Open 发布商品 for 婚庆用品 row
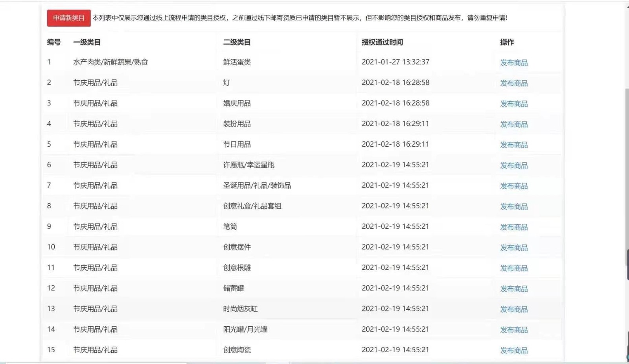This screenshot has width=629, height=364. coord(513,104)
